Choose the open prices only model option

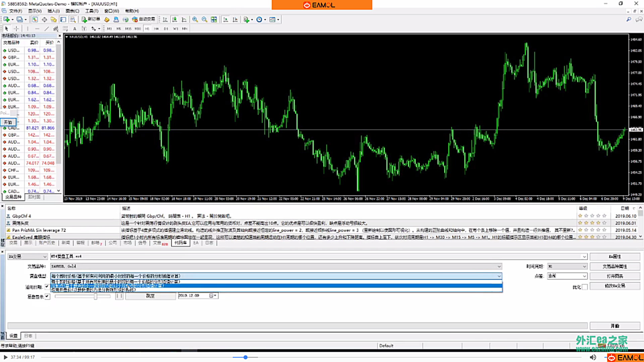(x=276, y=290)
